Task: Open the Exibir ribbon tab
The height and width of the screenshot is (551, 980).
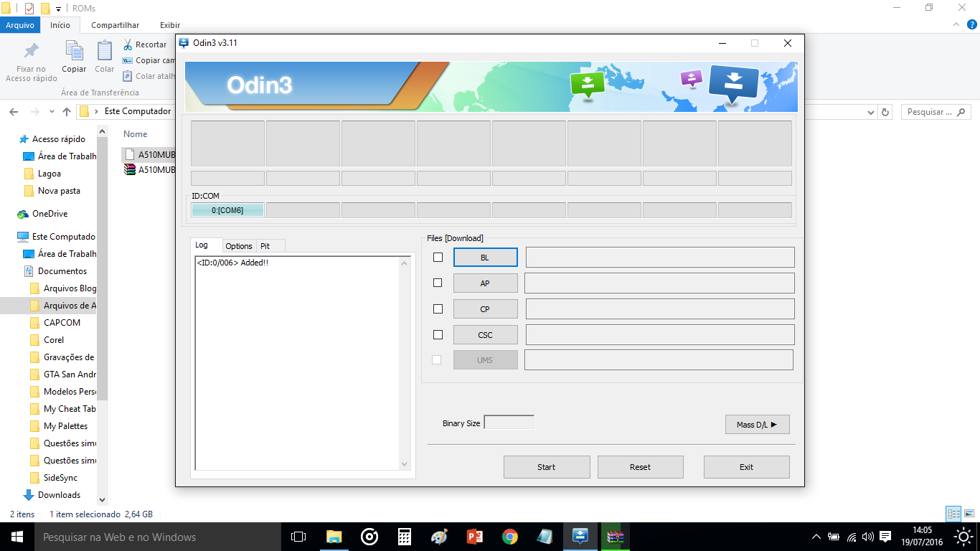Action: (x=170, y=25)
